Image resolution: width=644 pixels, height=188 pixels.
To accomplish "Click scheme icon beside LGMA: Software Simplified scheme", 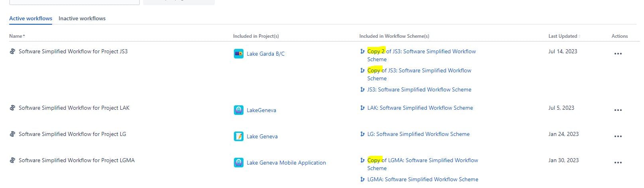I will pos(362,179).
